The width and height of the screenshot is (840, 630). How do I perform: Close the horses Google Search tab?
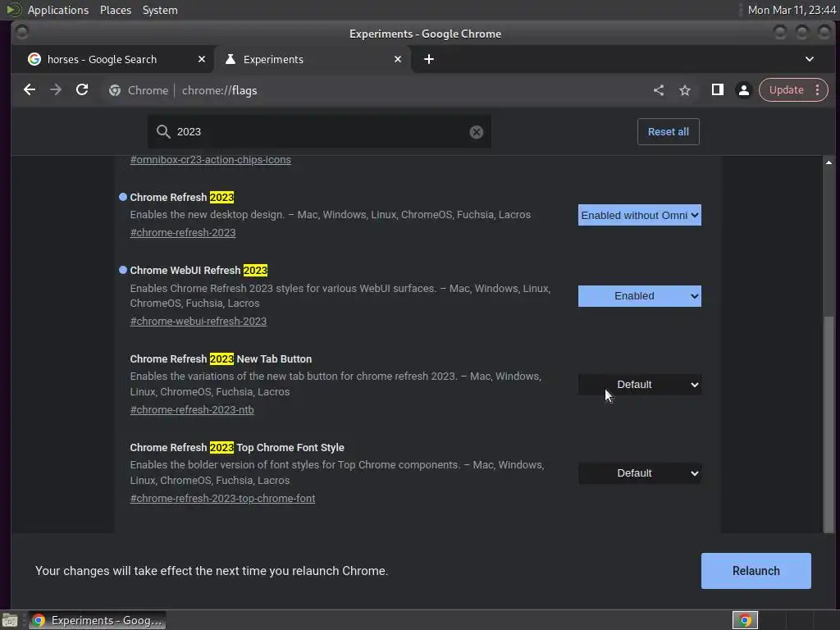pos(202,59)
